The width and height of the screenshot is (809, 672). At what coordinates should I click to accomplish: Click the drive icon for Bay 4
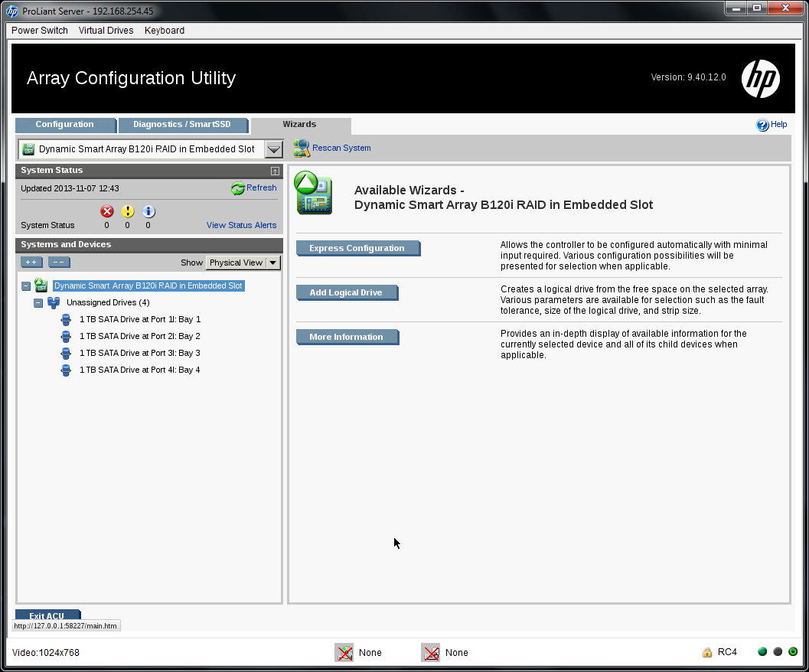[66, 370]
